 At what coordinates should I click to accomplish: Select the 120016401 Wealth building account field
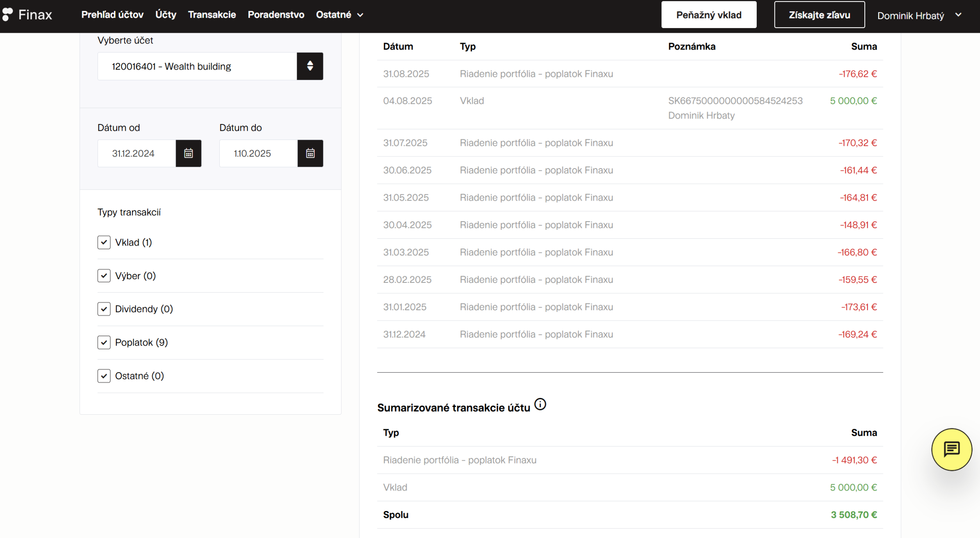click(x=197, y=66)
